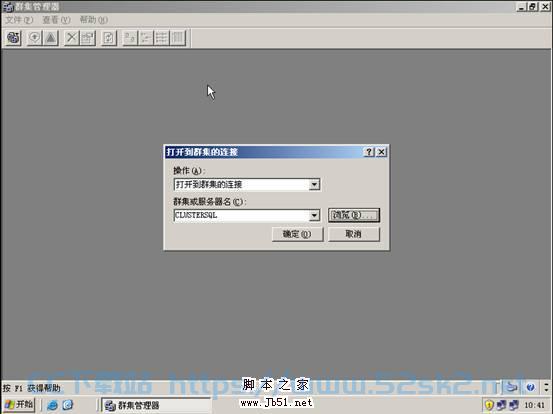Click the Delete X toolbar icon
Image resolution: width=553 pixels, height=414 pixels.
72,38
